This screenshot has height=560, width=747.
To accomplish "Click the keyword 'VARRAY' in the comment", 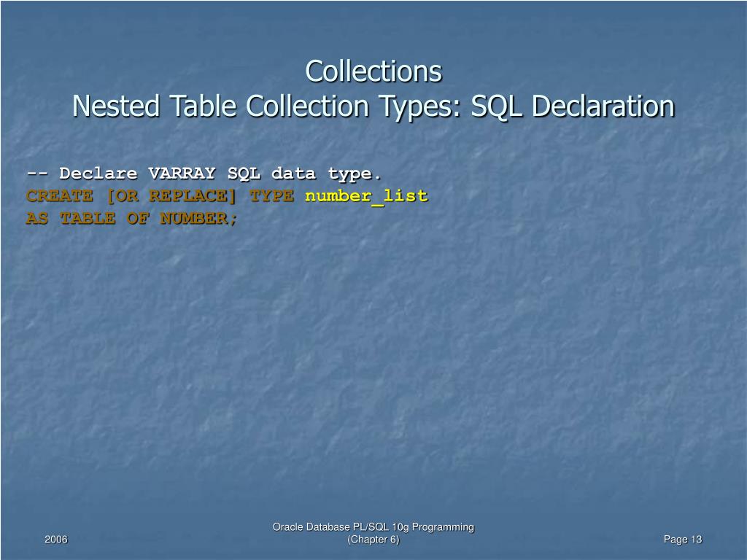I will point(182,174).
